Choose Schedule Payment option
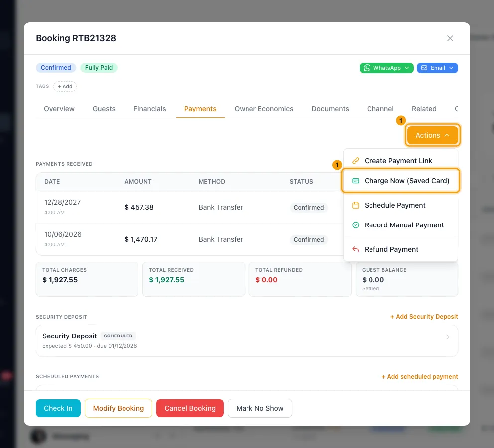The width and height of the screenshot is (494, 448). click(x=400, y=205)
